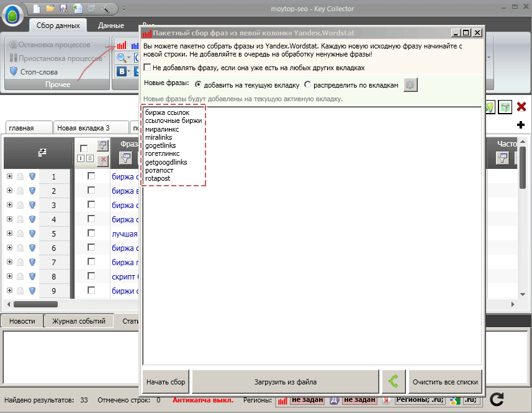This screenshot has width=532, height=413.
Task: Switch to Данные ribbon tab
Action: [x=111, y=25]
